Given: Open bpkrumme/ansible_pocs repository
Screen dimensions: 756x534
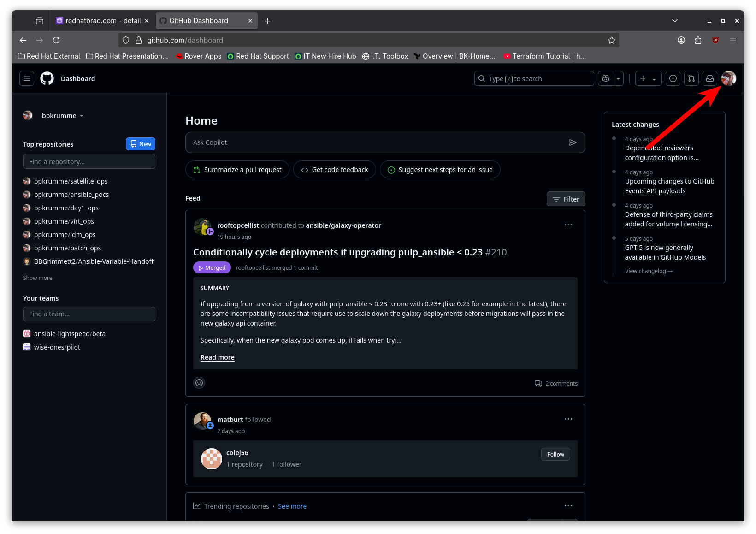Looking at the screenshot, I should coord(71,195).
